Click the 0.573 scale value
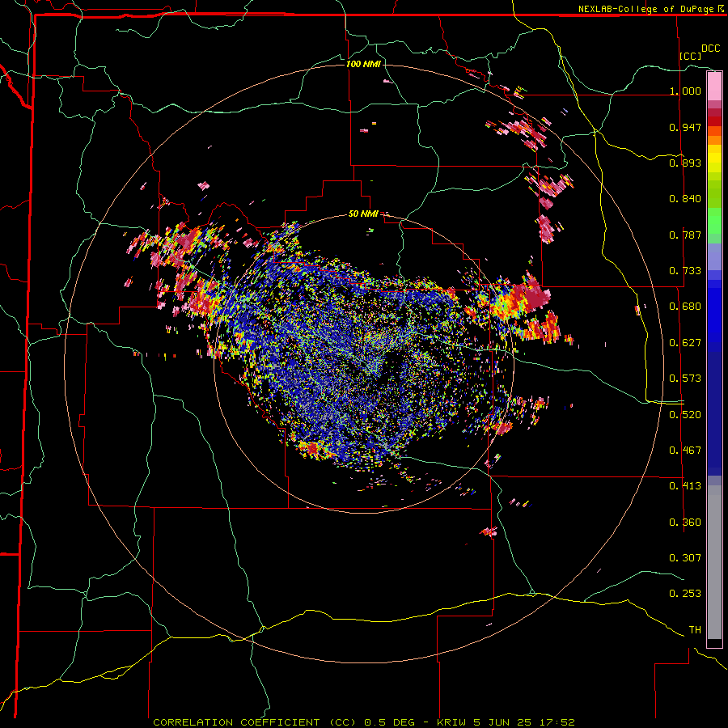This screenshot has height=728, width=728. click(x=685, y=379)
